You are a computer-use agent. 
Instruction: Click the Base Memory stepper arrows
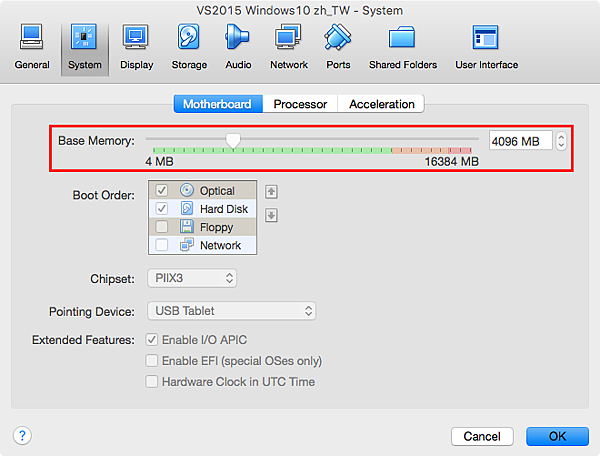click(561, 141)
